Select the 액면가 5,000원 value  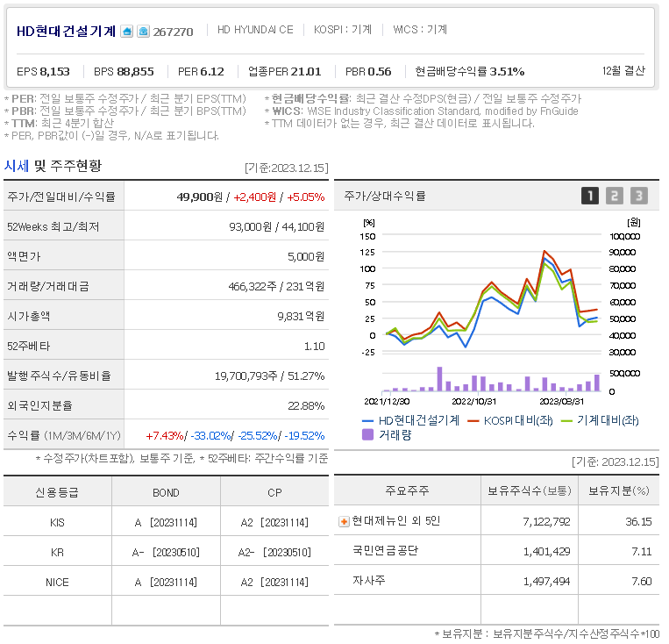(305, 257)
